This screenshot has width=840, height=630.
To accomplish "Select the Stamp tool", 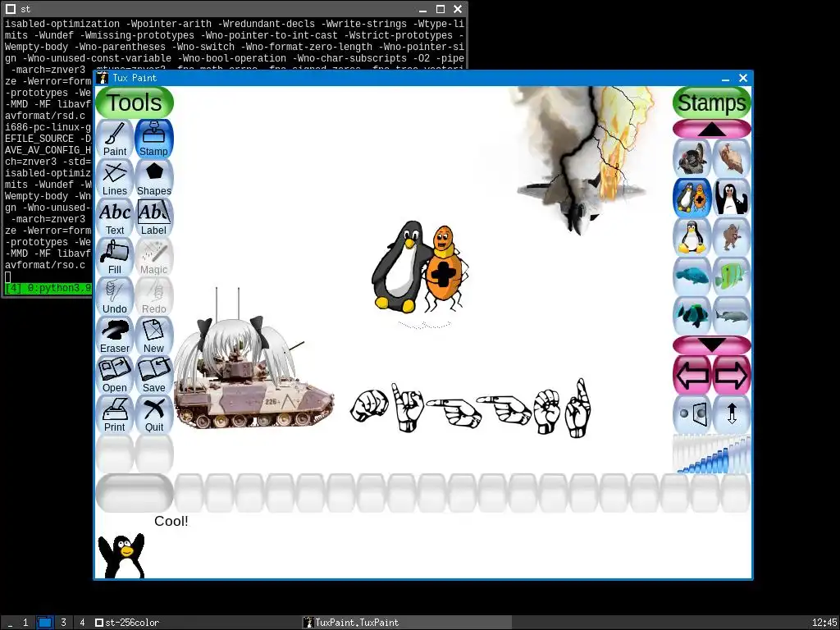I will tap(153, 139).
